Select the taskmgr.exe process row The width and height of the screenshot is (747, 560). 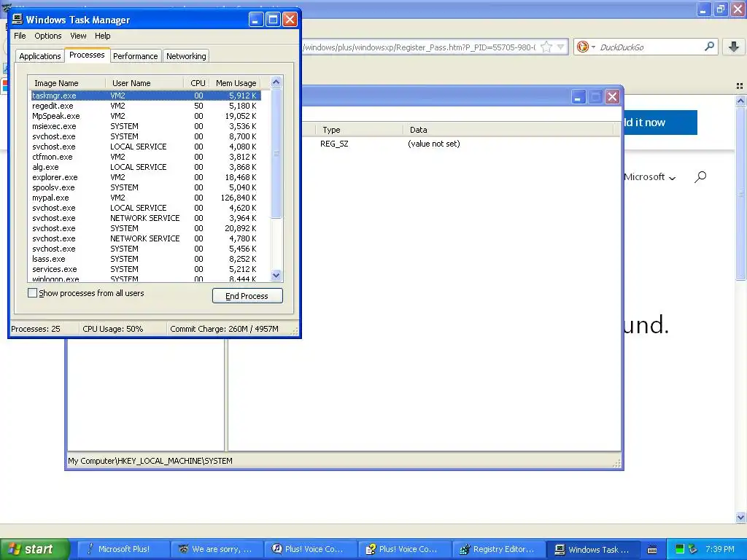[145, 96]
